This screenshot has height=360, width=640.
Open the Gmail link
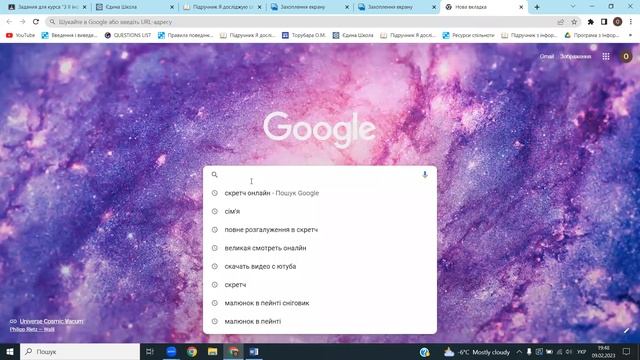pyautogui.click(x=547, y=56)
